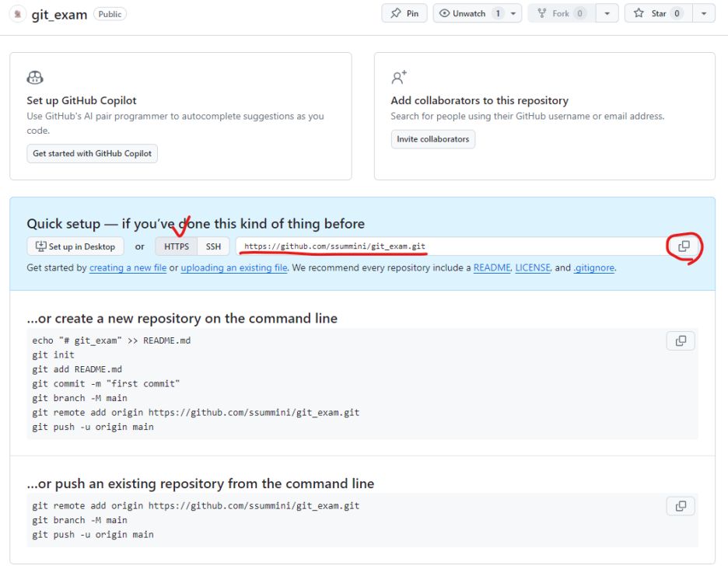The image size is (728, 576).
Task: Star the git_exam repository
Action: click(x=658, y=13)
